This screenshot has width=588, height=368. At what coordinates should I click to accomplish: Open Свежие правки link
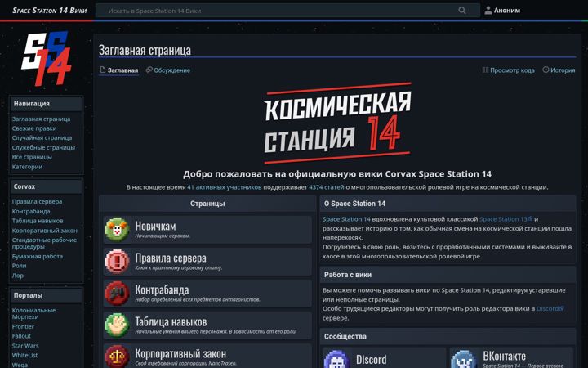[34, 128]
